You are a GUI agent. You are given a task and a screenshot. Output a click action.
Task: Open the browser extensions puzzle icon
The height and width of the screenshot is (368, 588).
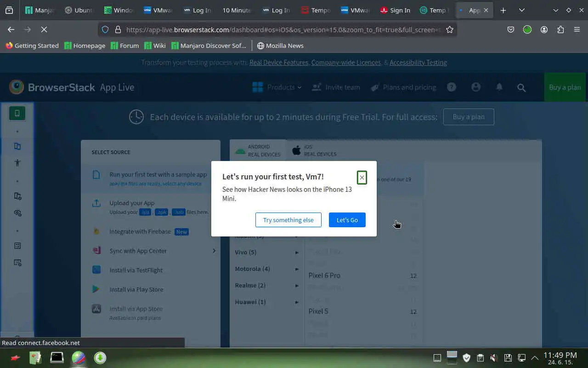[x=560, y=29]
